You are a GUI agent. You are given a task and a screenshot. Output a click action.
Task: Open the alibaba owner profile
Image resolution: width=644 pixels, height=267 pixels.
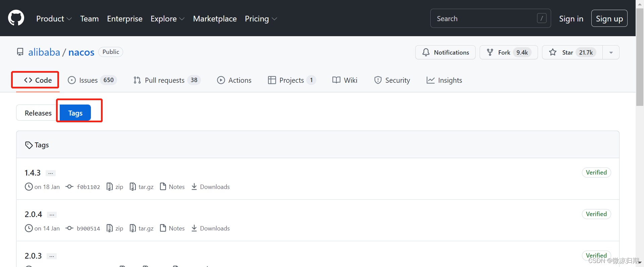pyautogui.click(x=44, y=52)
